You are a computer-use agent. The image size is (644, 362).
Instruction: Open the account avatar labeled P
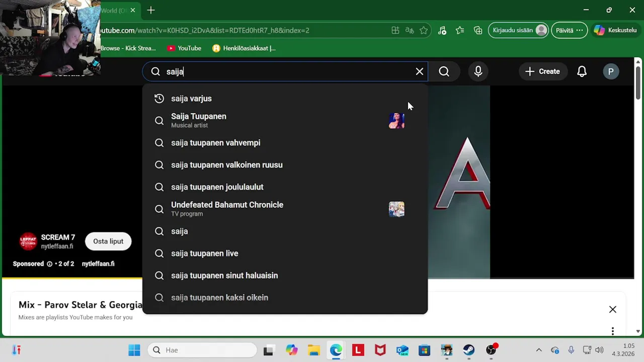[x=611, y=71]
